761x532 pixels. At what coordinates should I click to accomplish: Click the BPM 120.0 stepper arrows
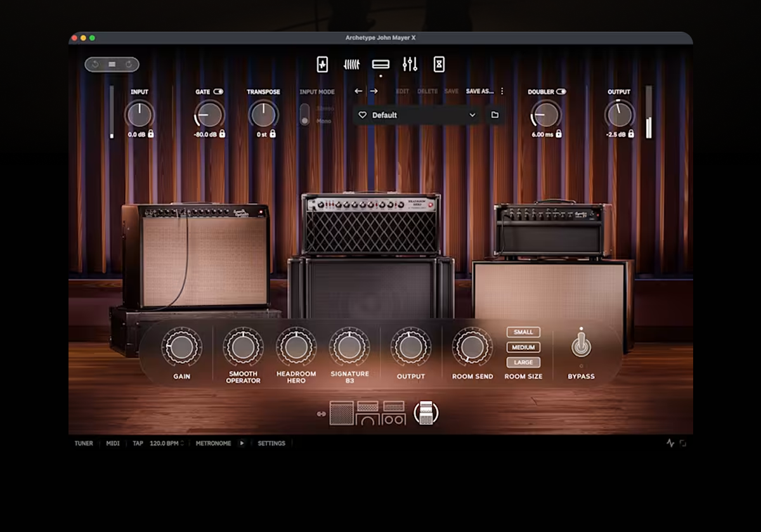click(183, 443)
